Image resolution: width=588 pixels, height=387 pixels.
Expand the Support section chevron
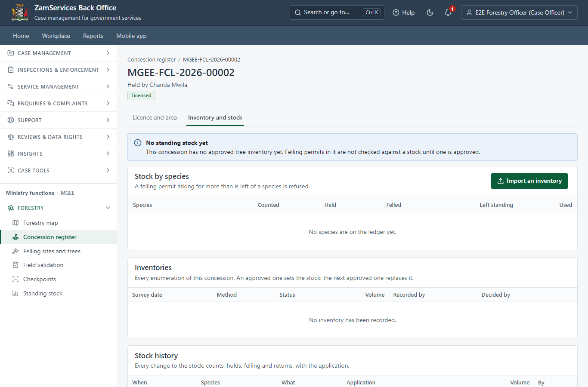108,120
